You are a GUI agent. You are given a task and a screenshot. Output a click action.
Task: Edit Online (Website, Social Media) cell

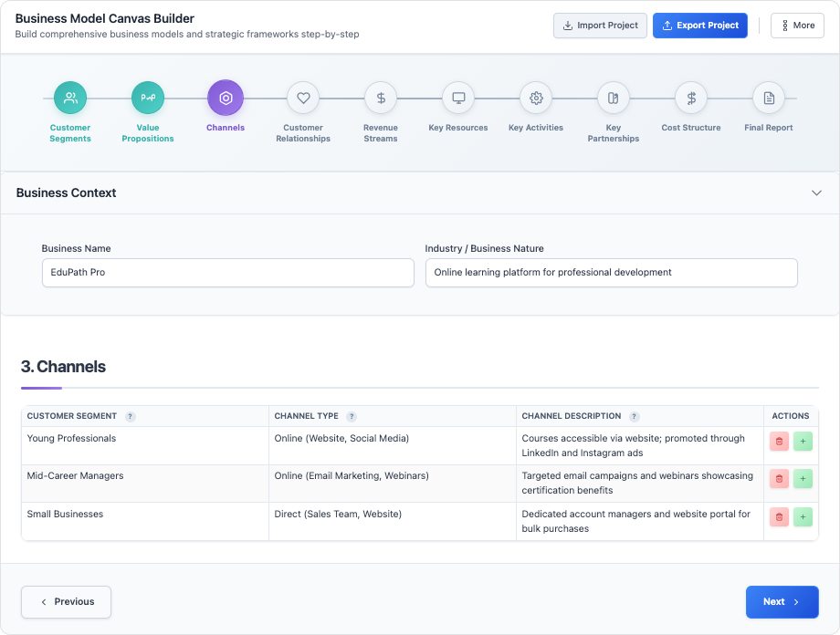coord(393,445)
